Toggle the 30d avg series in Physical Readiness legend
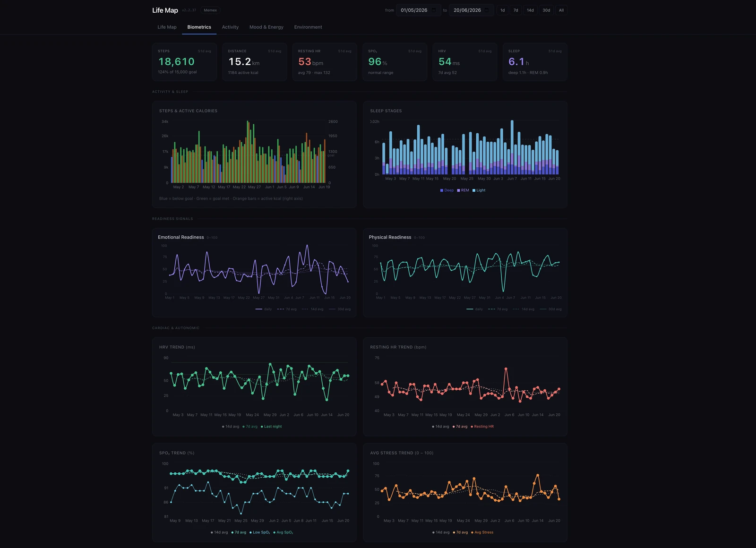Image resolution: width=756 pixels, height=548 pixels. pyautogui.click(x=550, y=309)
